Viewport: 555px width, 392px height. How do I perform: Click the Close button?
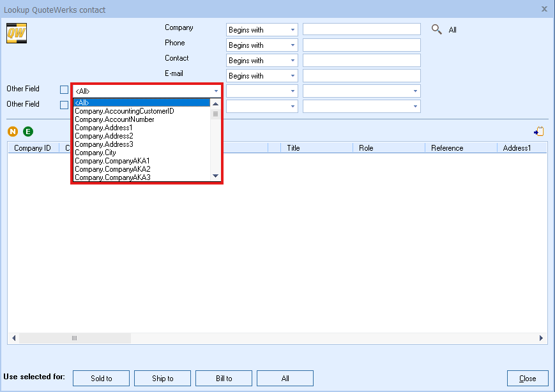pos(528,378)
